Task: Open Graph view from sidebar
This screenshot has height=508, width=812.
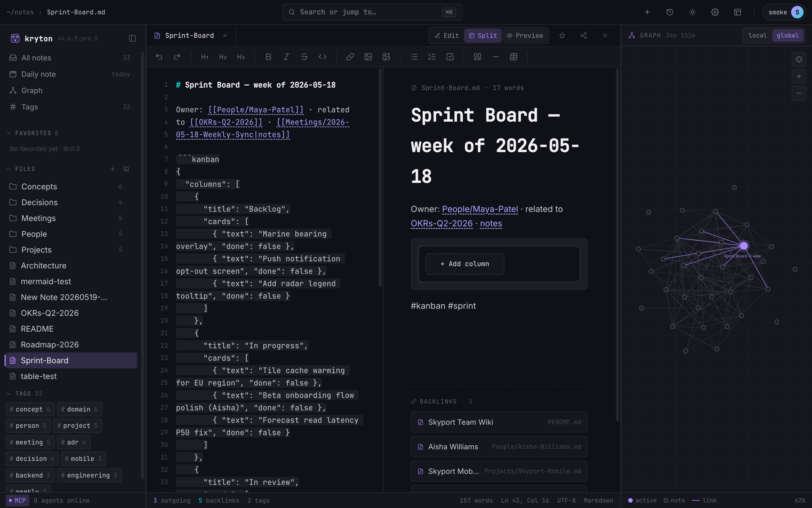Action: tap(70, 91)
